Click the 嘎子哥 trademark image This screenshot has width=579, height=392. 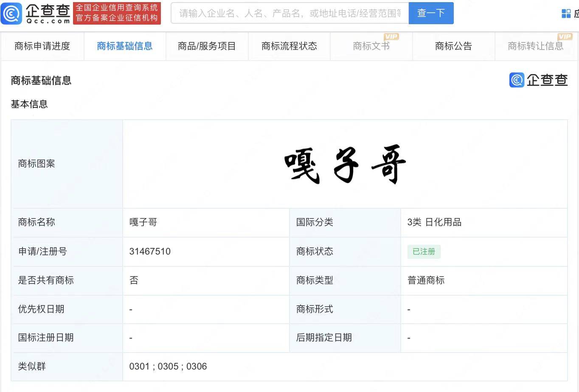pyautogui.click(x=345, y=165)
